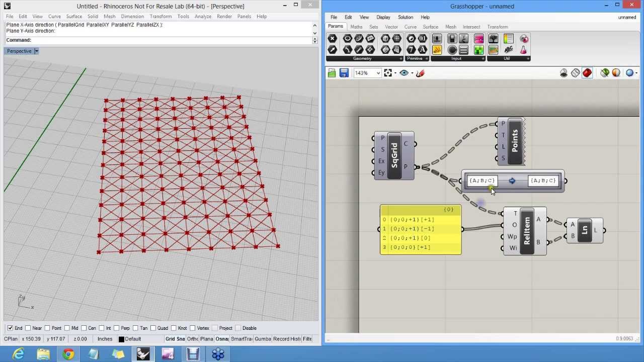Open Rhino Transform menu
The image size is (644, 362).
tap(160, 17)
